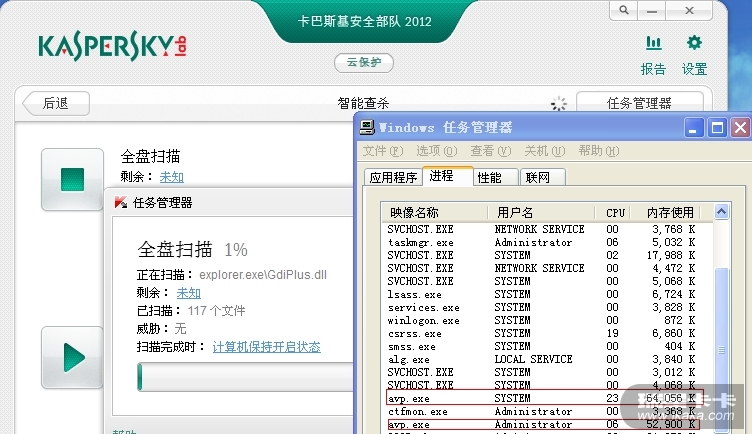The image size is (752, 434).
Task: Select SVCHOST.EXE row using 4,472 K
Action: 541,268
